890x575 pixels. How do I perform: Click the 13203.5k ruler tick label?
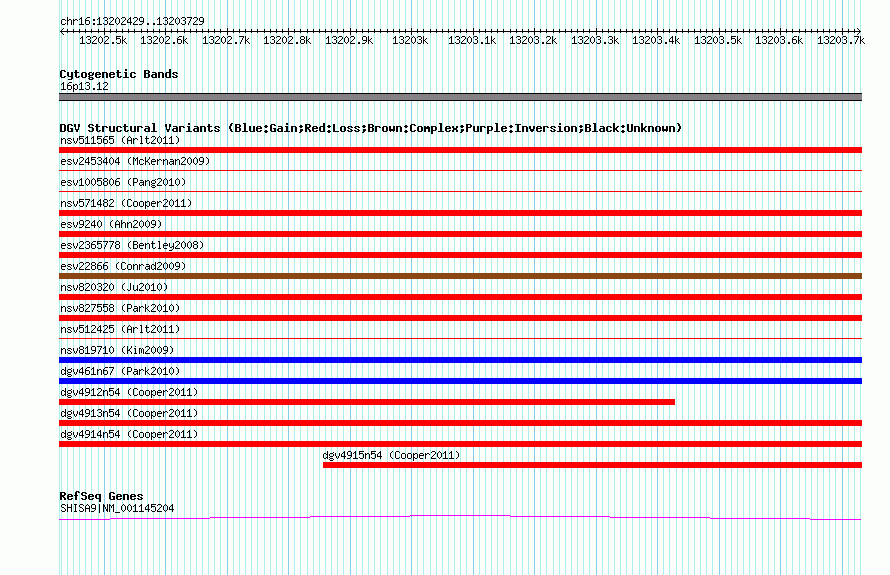(718, 40)
